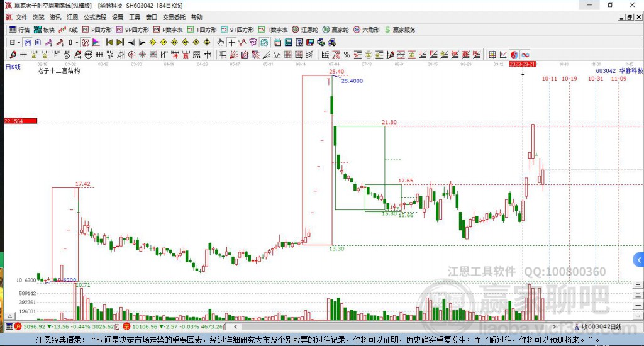This screenshot has height=346, width=644.
Task: Click the status bar keyboard grid icon
Action: [x=9, y=326]
